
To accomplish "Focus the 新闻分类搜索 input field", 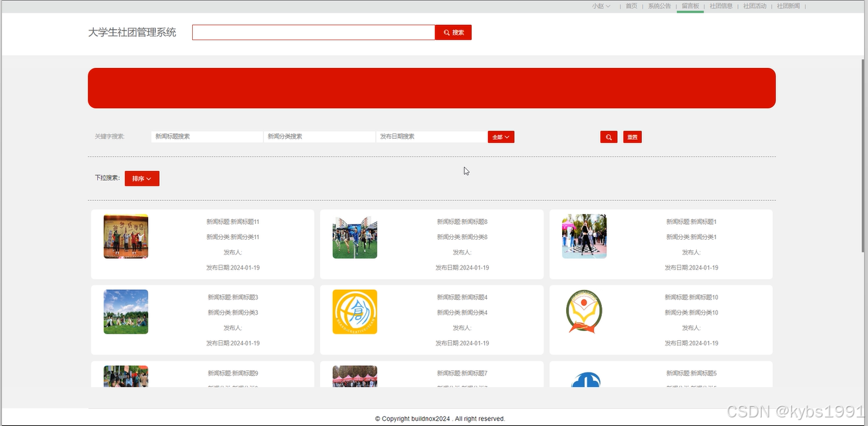I will point(319,137).
